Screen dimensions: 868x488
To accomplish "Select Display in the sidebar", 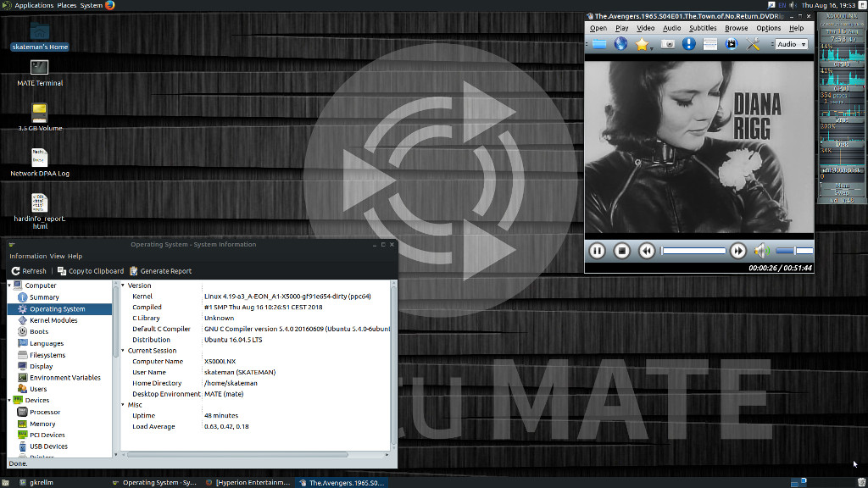I will click(x=41, y=366).
